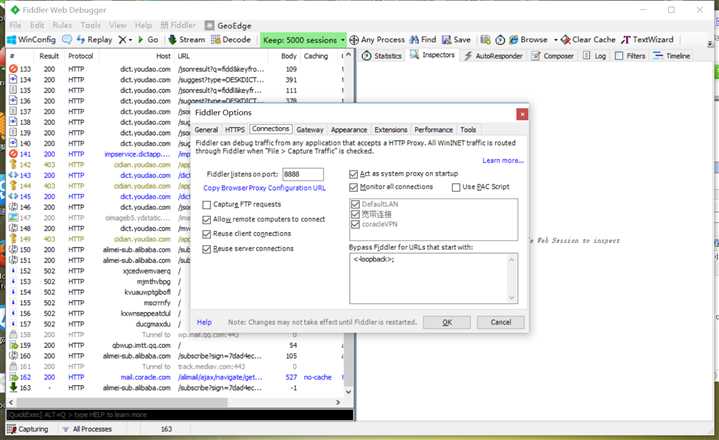Open TextWizard tool

click(647, 40)
